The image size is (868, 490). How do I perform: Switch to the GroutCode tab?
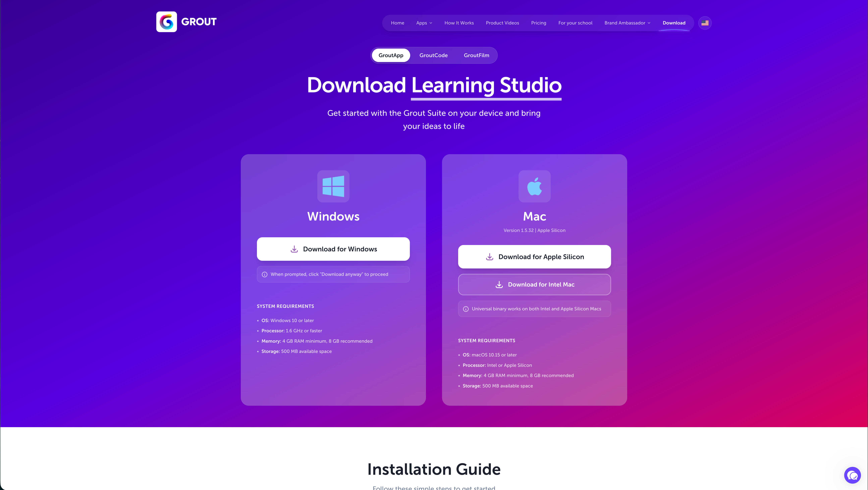pyautogui.click(x=433, y=55)
